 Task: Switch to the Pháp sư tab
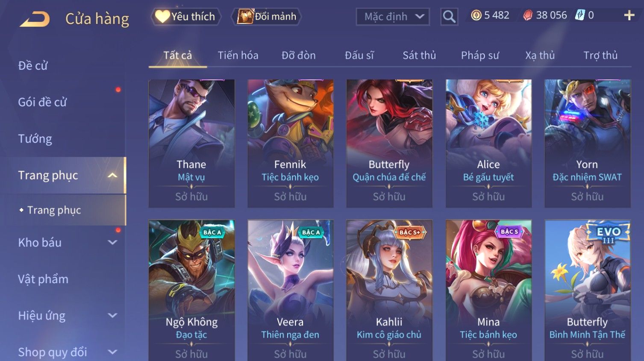[x=480, y=56]
